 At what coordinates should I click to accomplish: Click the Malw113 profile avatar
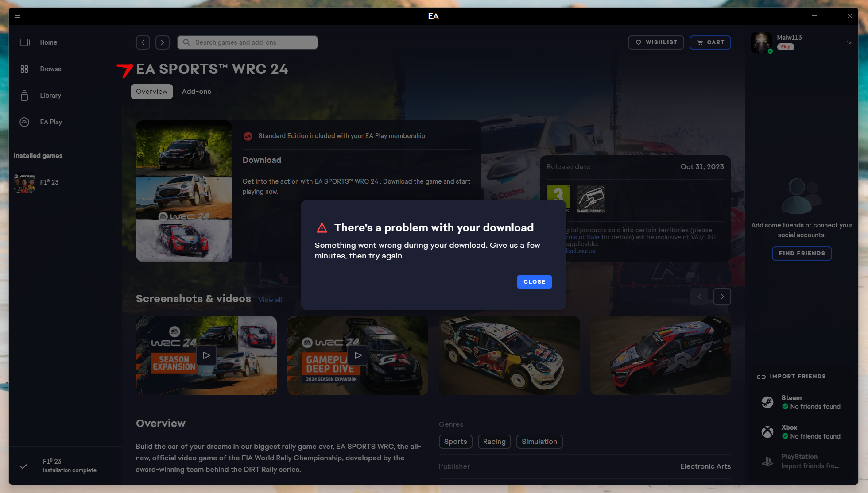click(761, 42)
